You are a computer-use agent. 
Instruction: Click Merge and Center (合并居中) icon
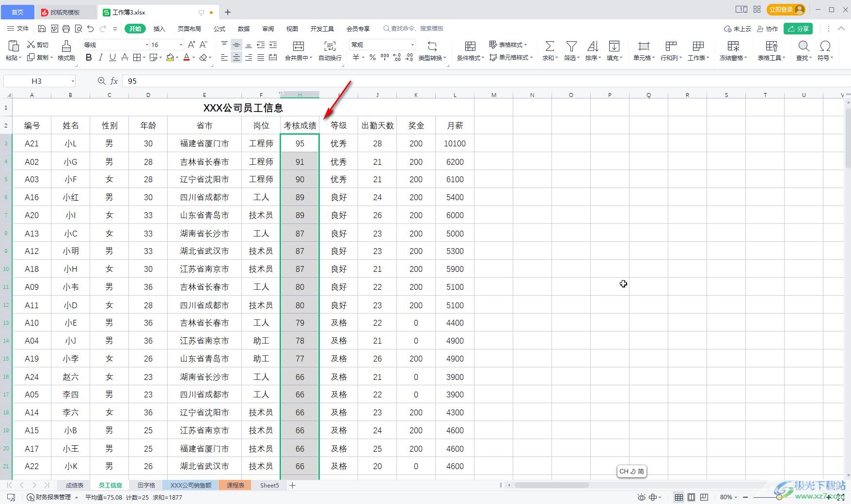click(x=299, y=46)
